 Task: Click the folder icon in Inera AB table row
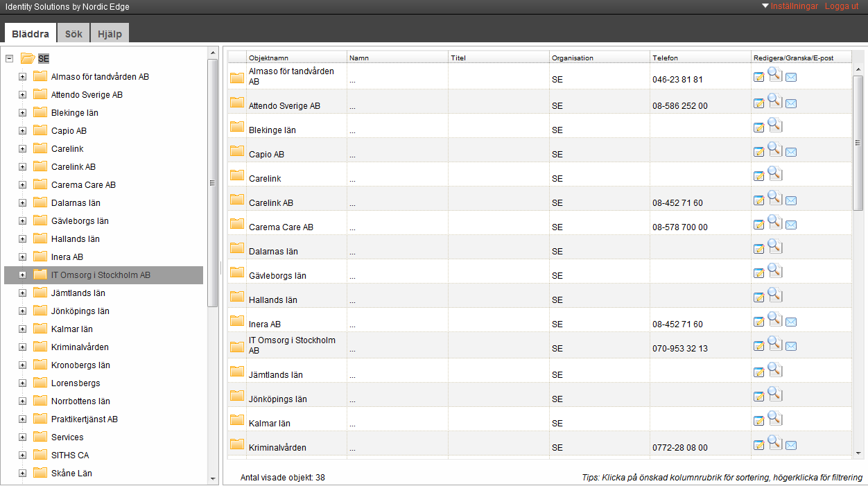tap(237, 320)
